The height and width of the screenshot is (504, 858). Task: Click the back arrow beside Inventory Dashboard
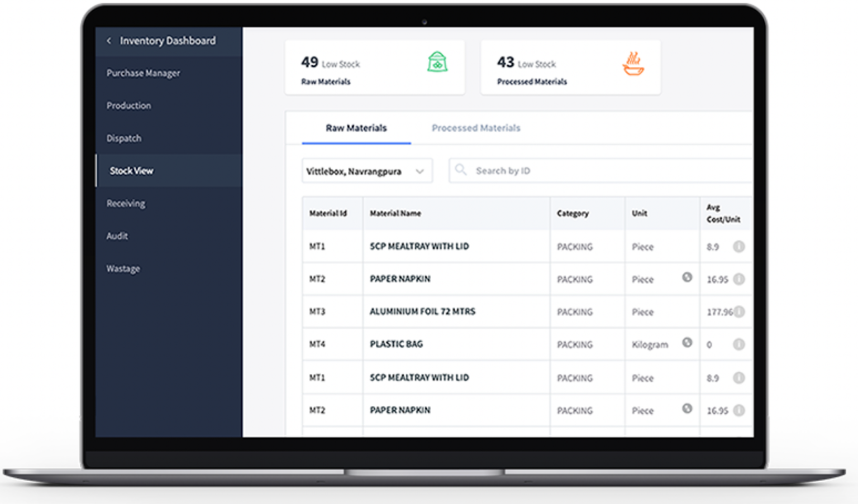click(x=109, y=41)
